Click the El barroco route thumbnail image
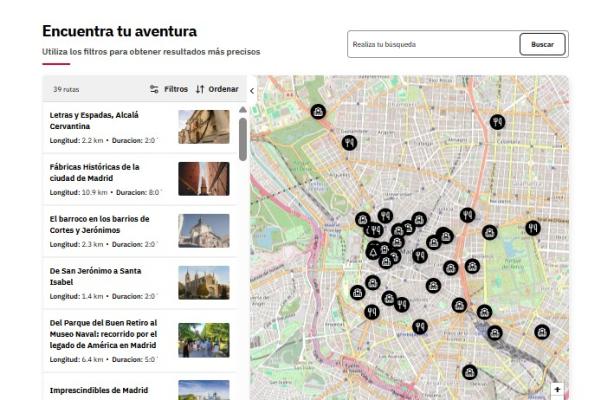Screen dimensions: 600x400 click(x=204, y=231)
